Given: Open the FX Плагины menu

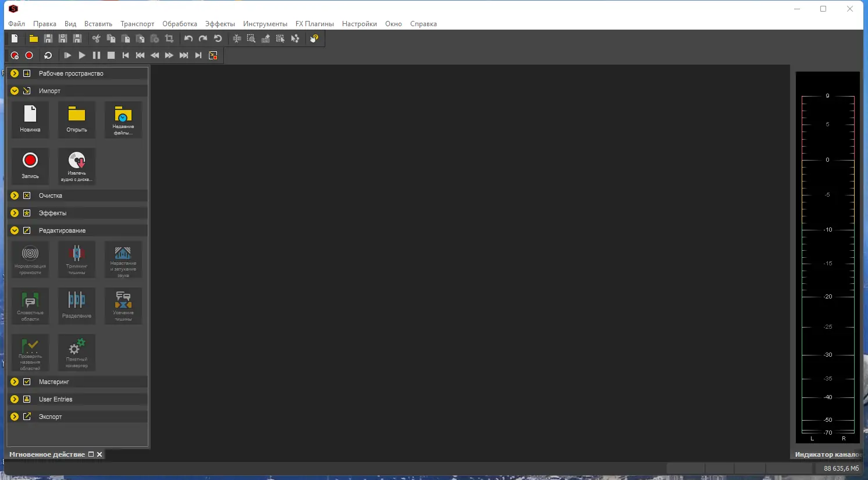Looking at the screenshot, I should pos(315,24).
